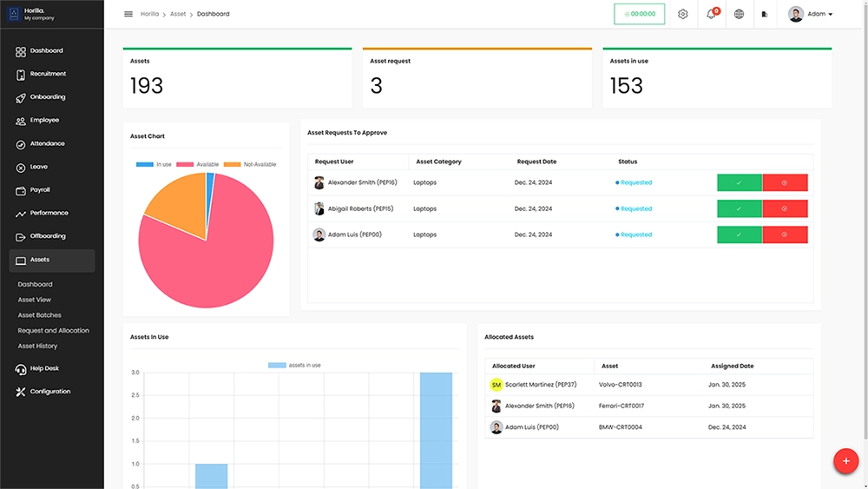Open the Adam user profile dropdown

(x=811, y=14)
